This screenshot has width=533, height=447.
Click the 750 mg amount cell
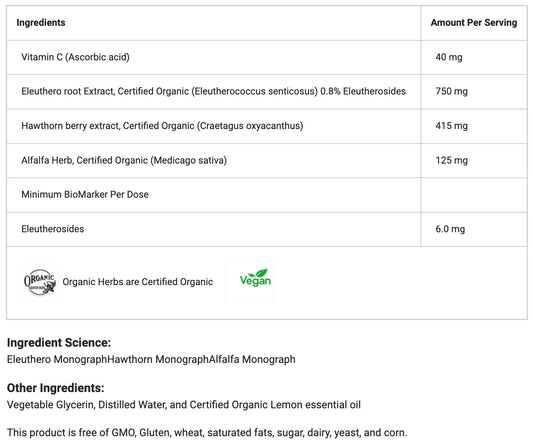pos(474,92)
